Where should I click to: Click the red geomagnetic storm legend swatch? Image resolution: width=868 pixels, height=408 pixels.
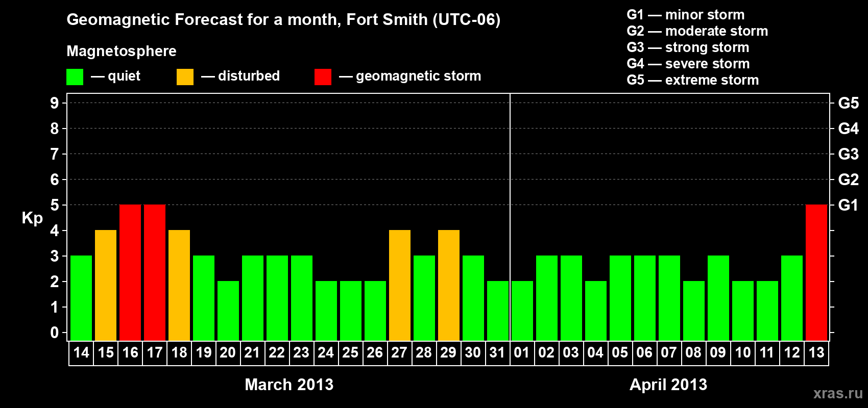(323, 77)
